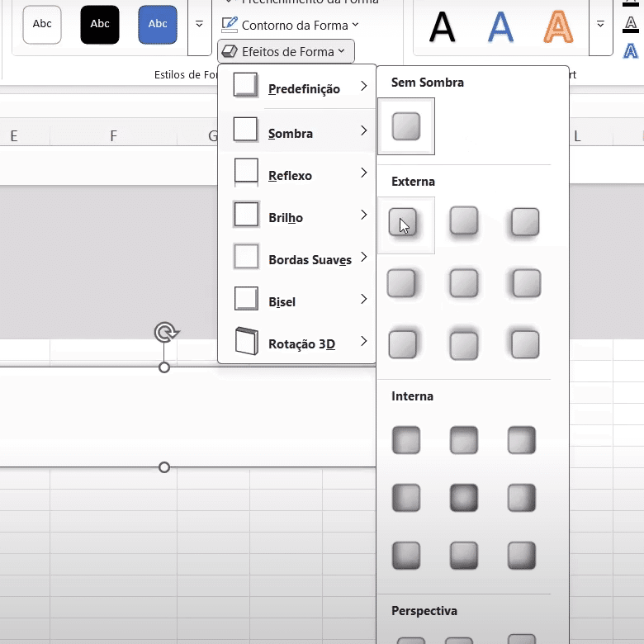The width and height of the screenshot is (644, 644).
Task: Click the blue text effects icon
Action: 631,51
